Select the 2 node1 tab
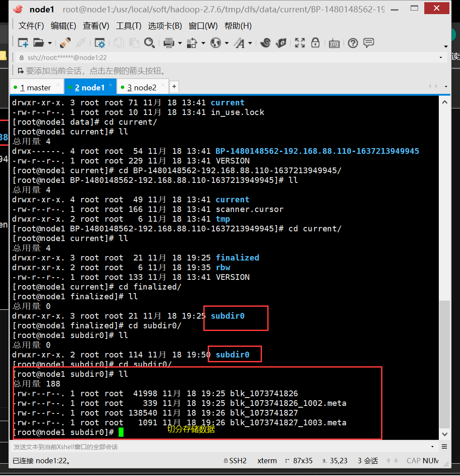This screenshot has width=460, height=476. point(90,87)
